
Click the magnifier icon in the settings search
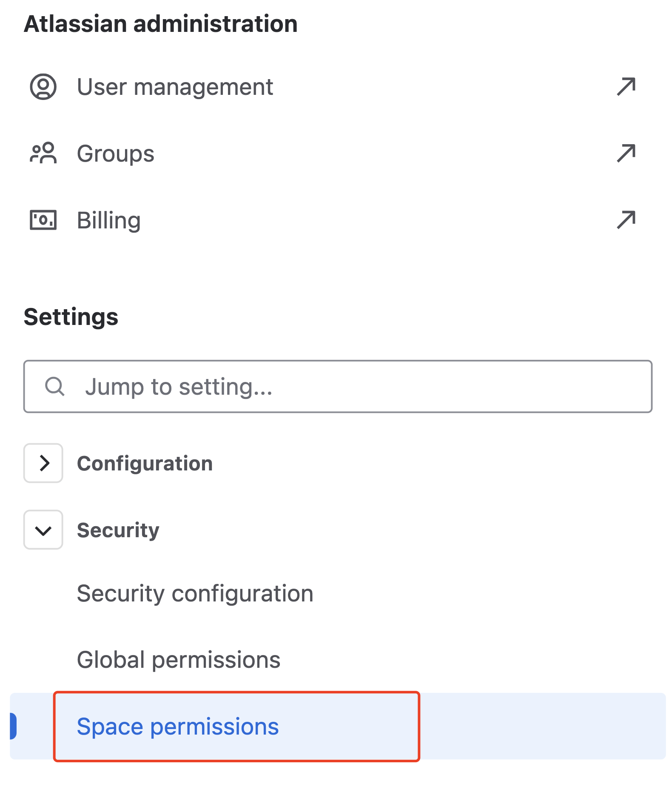(x=55, y=387)
